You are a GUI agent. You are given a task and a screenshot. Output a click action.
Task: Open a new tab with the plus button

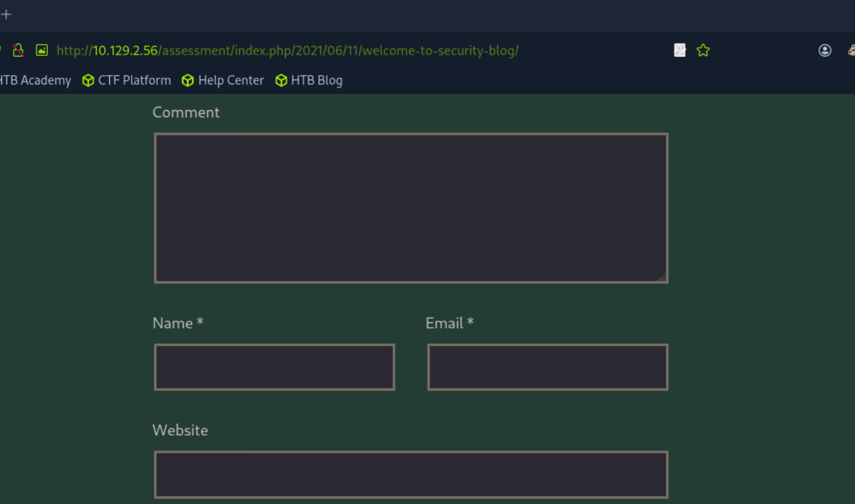6,14
